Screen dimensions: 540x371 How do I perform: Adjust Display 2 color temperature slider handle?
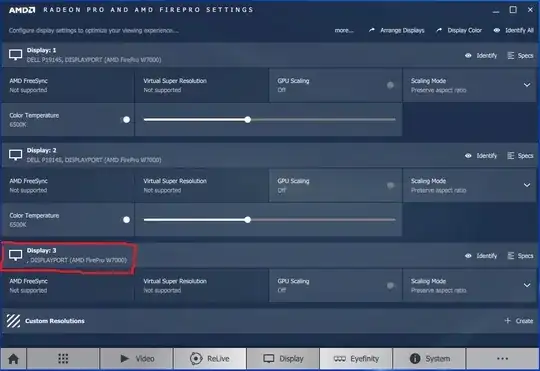248,220
